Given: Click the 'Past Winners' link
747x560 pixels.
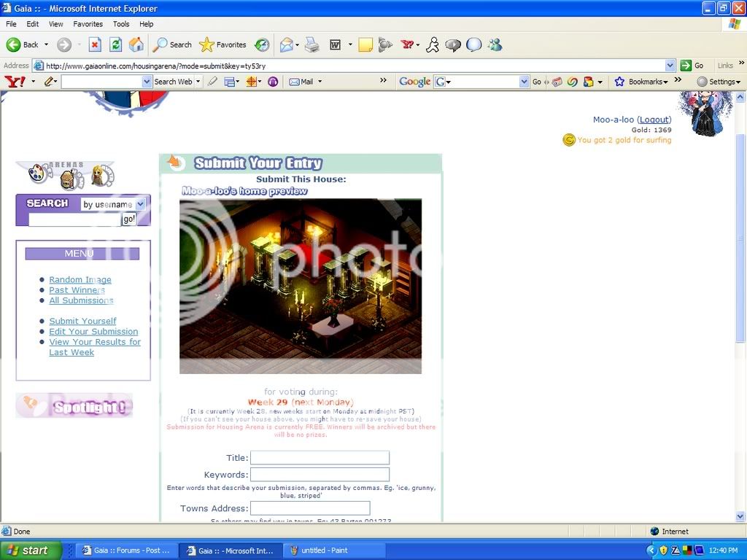Looking at the screenshot, I should click(77, 289).
